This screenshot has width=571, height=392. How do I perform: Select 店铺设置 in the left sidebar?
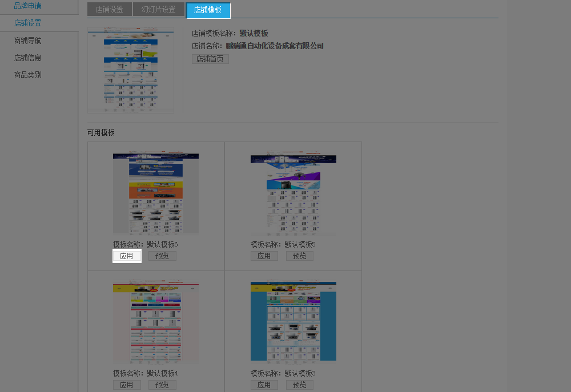(x=27, y=23)
